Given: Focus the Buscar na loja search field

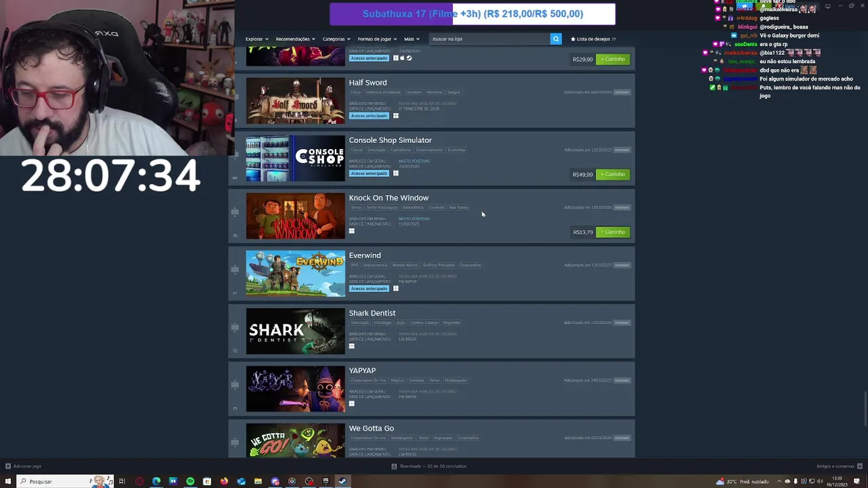Looking at the screenshot, I should click(x=489, y=39).
